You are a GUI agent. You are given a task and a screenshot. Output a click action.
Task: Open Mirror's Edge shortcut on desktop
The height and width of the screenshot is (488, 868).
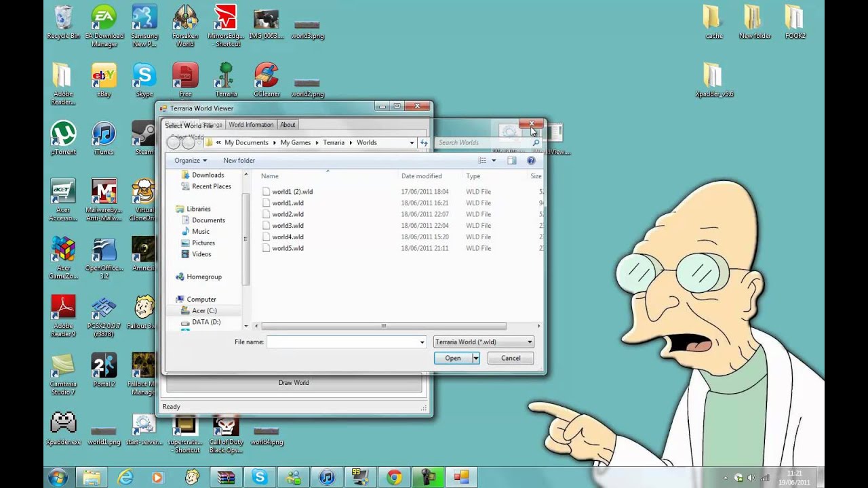click(226, 26)
